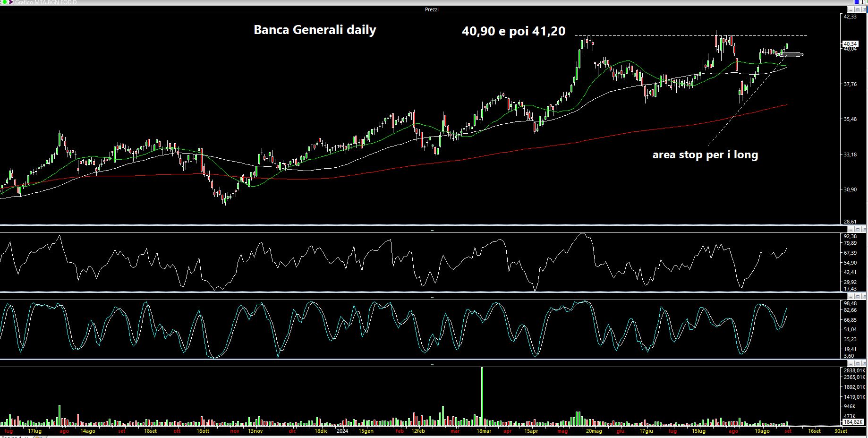Click the 19,41 value on stochastic scale
This screenshot has height=438, width=868.
click(850, 349)
